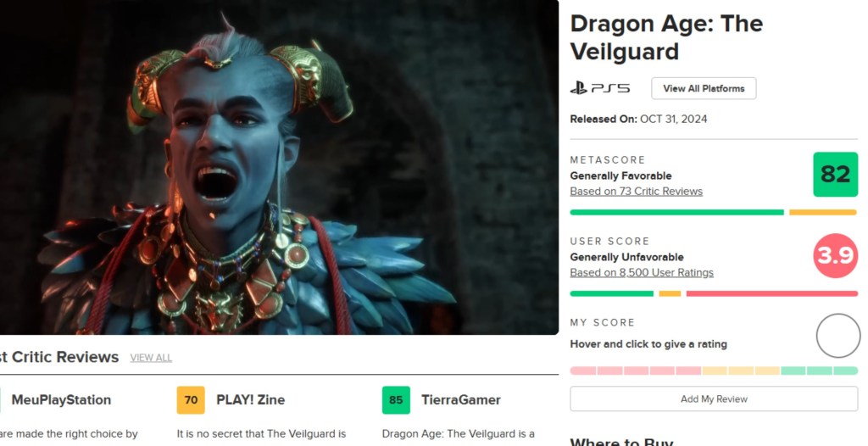Open the PLAY! Zine review
The width and height of the screenshot is (868, 446).
click(250, 400)
